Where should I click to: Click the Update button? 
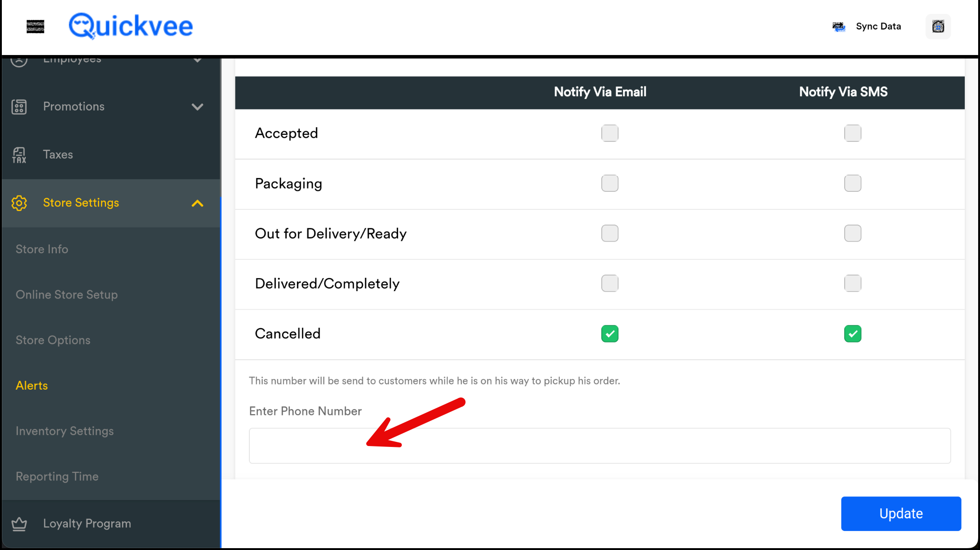901,513
